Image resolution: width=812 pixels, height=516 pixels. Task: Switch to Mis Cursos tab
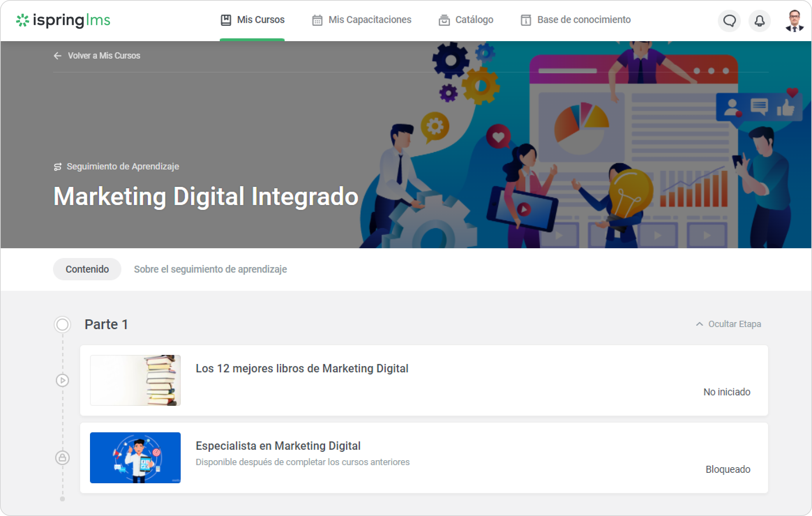pyautogui.click(x=260, y=20)
